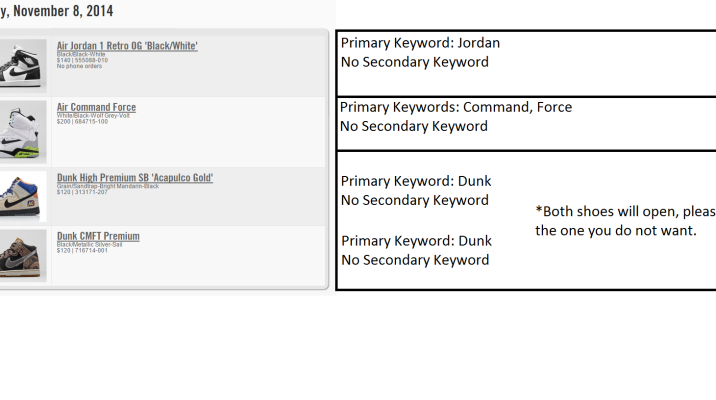This screenshot has width=716, height=400.
Task: Click 'No Secondary Keyword' under the Jordan keyword
Action: (415, 62)
